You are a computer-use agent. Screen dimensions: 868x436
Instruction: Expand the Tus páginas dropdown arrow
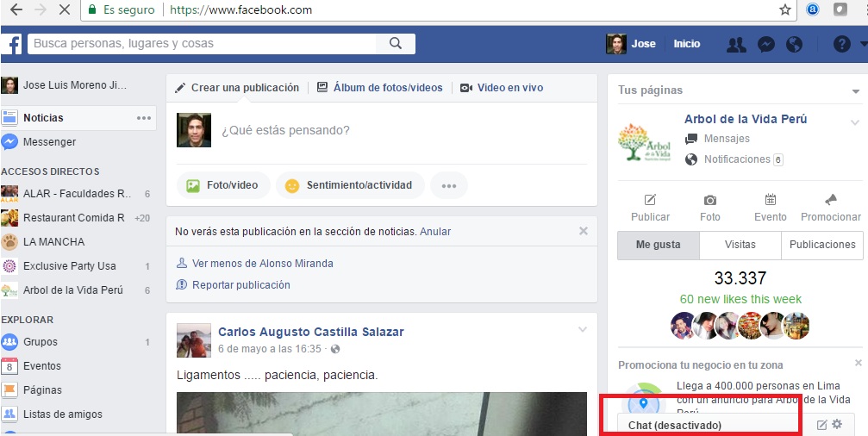855,90
